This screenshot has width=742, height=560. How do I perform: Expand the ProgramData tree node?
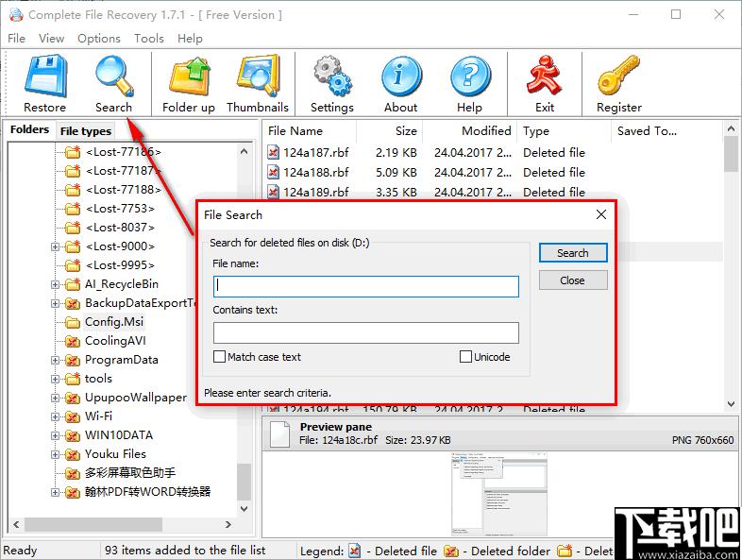pyautogui.click(x=56, y=360)
